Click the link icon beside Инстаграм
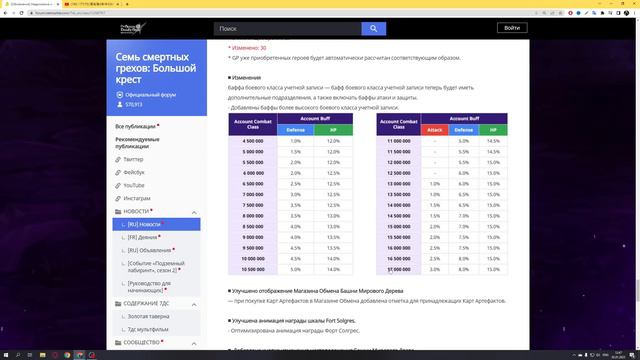 point(118,198)
